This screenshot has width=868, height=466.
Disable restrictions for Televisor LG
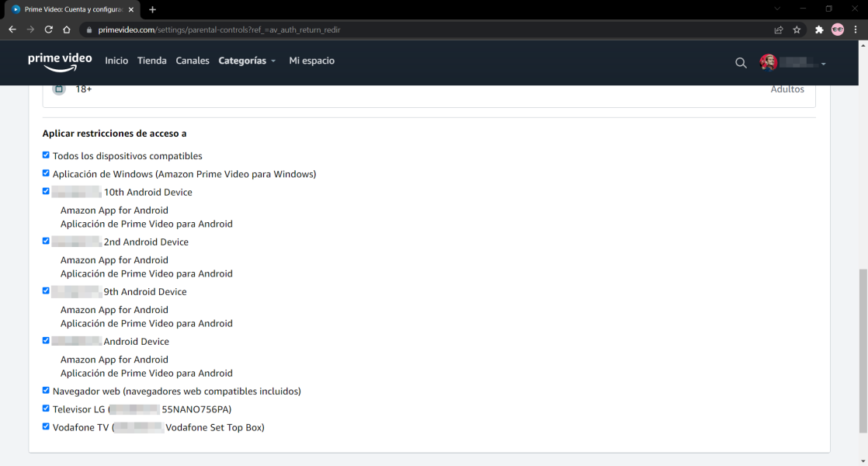coord(46,409)
